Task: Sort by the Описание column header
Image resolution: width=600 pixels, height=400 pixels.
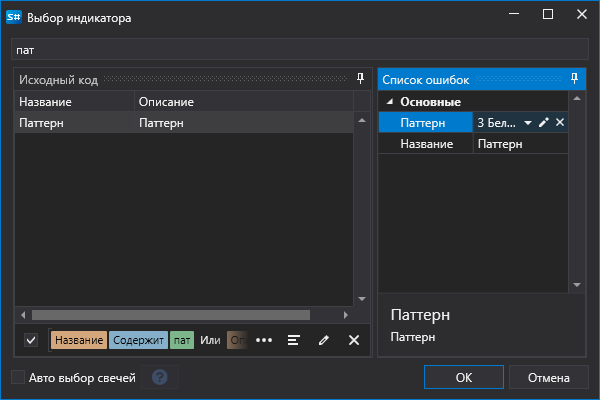Action: coord(244,102)
